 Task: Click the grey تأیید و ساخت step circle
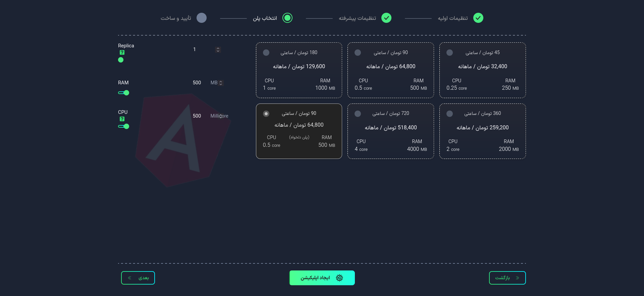pyautogui.click(x=202, y=18)
